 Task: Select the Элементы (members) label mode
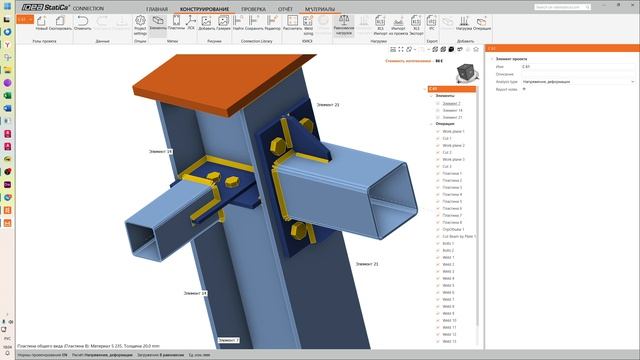coord(158,23)
